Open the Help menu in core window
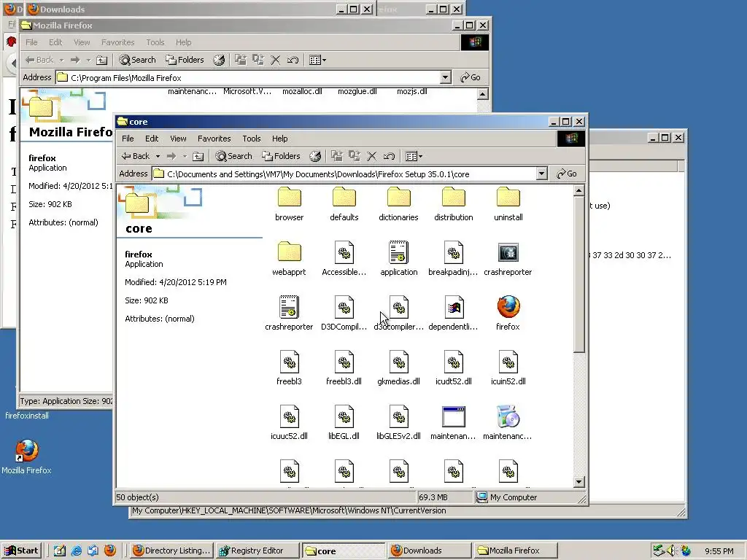The image size is (747, 560). click(x=279, y=139)
